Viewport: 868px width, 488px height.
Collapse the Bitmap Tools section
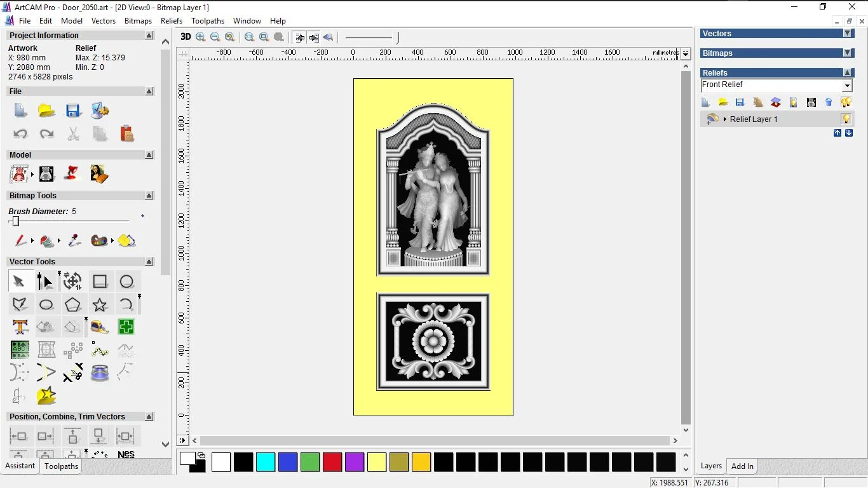tap(149, 196)
